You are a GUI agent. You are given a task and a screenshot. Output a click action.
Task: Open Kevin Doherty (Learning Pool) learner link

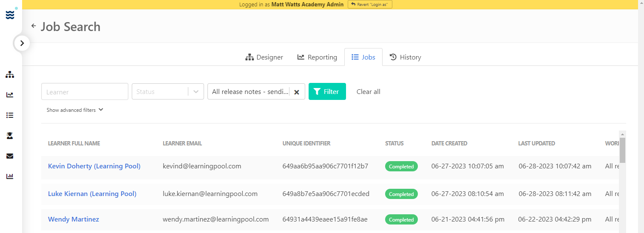[94, 166]
